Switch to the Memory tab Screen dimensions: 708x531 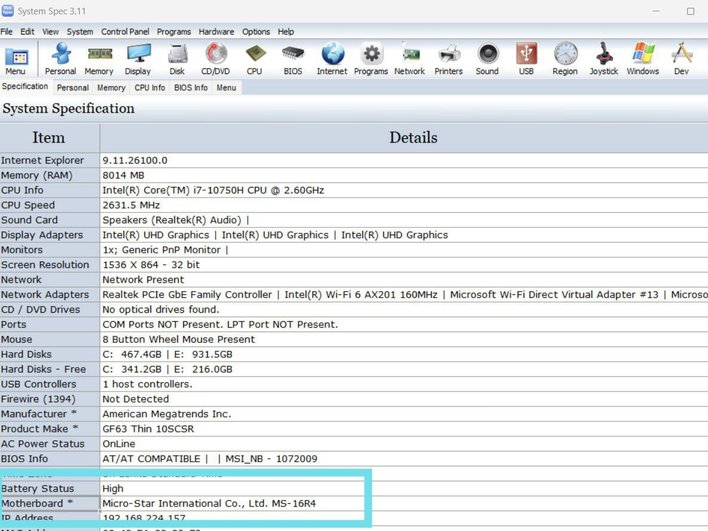[x=111, y=88]
